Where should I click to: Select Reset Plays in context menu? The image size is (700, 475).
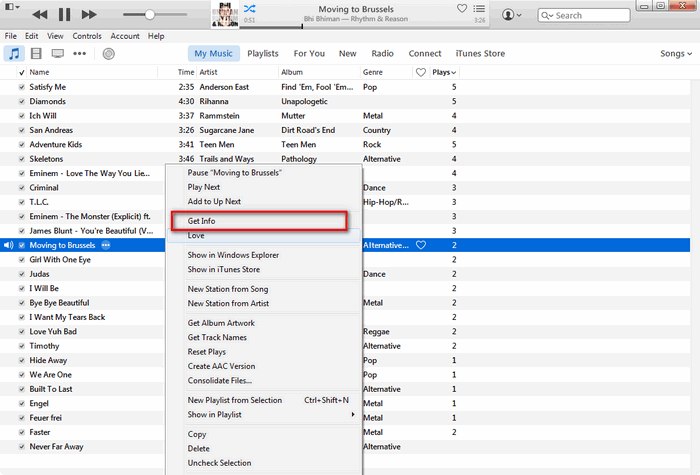(263, 352)
